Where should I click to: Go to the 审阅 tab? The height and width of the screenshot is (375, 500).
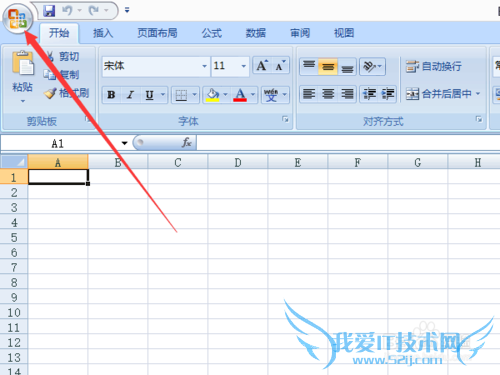[300, 33]
